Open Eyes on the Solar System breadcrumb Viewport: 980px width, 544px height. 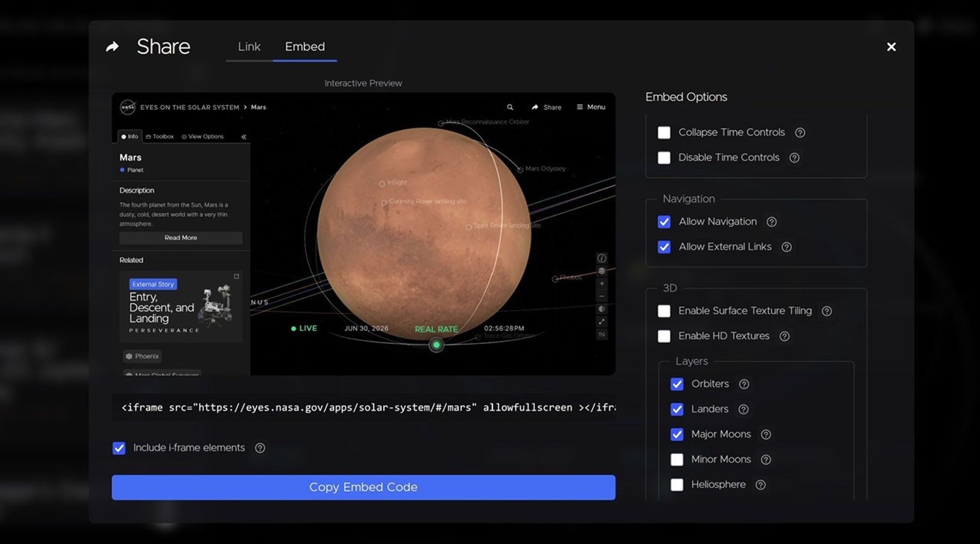tap(189, 107)
